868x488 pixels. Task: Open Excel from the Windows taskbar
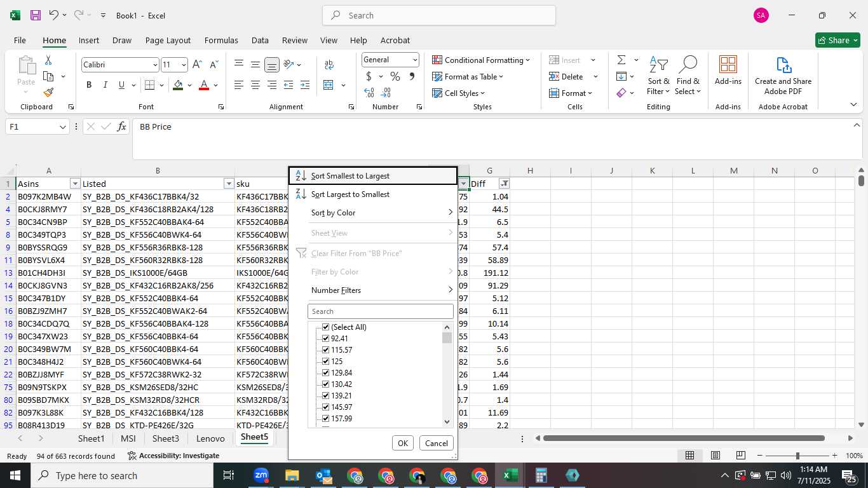tap(511, 475)
